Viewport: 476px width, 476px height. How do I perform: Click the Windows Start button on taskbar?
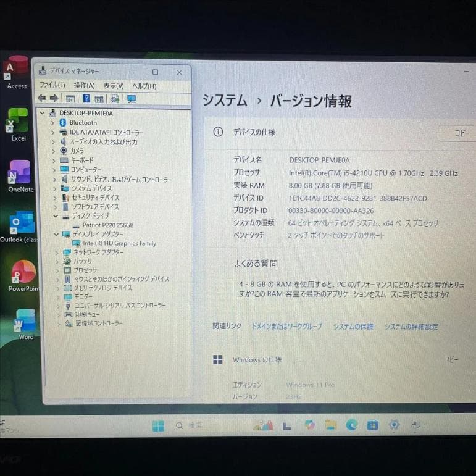pyautogui.click(x=158, y=425)
